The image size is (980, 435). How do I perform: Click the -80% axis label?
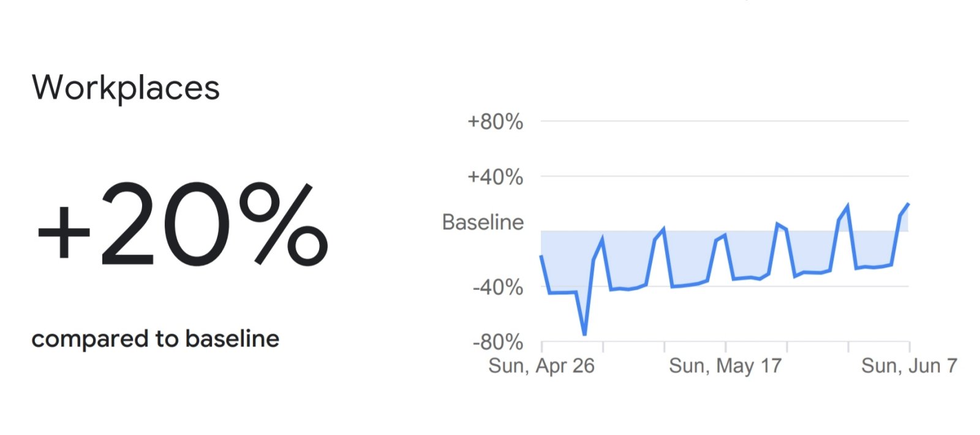[497, 342]
